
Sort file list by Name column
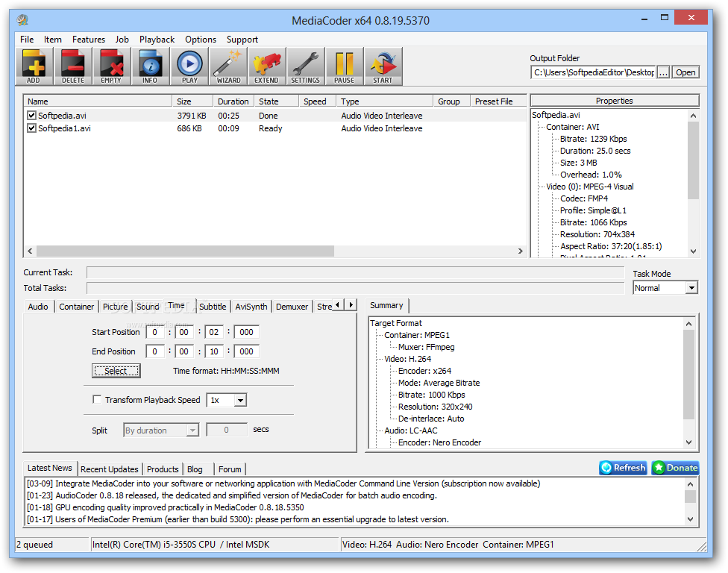click(98, 101)
